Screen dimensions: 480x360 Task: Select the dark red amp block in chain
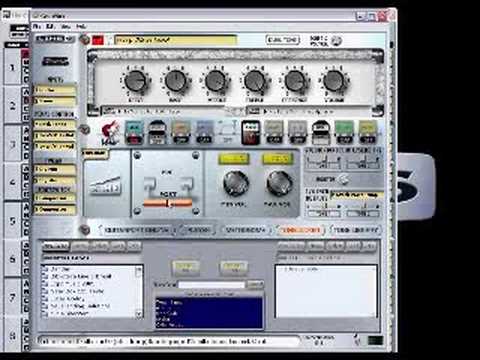coord(251,132)
